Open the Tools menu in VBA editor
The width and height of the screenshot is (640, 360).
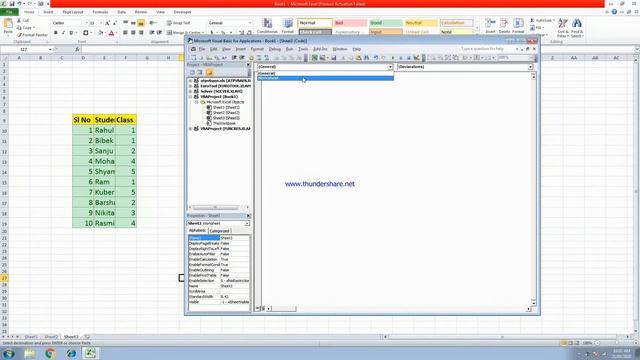coord(303,49)
